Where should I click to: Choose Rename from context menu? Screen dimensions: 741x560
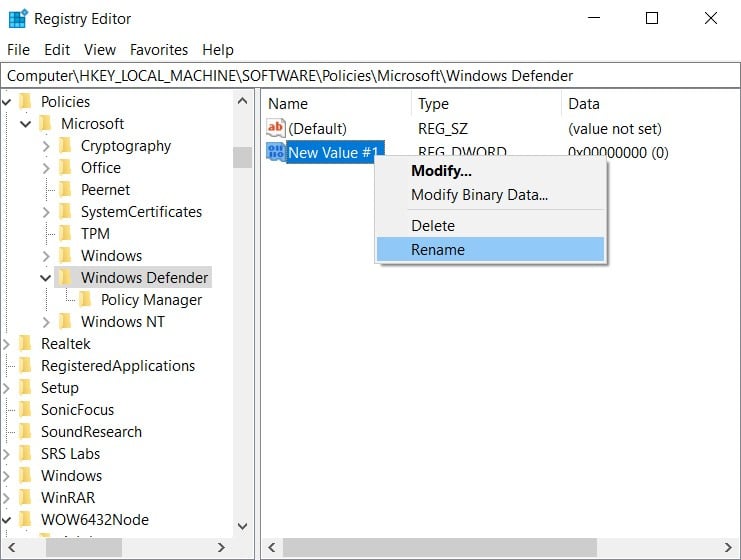click(x=491, y=249)
